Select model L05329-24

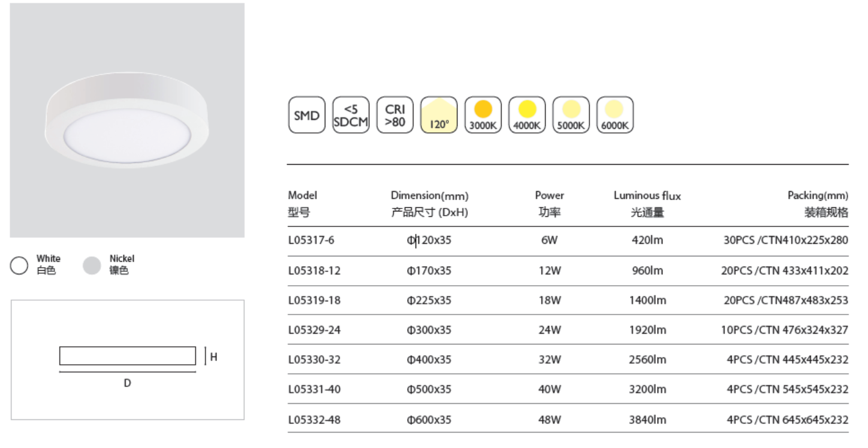(x=314, y=330)
